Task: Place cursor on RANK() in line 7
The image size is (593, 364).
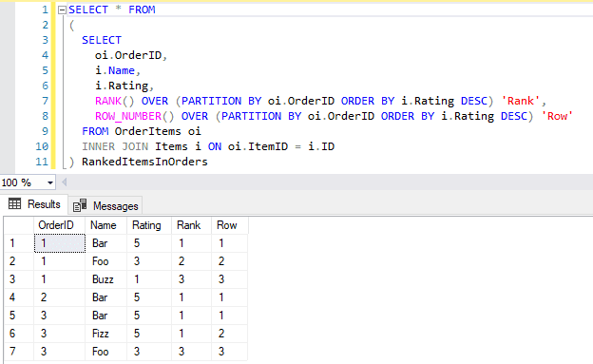Action: coord(114,101)
